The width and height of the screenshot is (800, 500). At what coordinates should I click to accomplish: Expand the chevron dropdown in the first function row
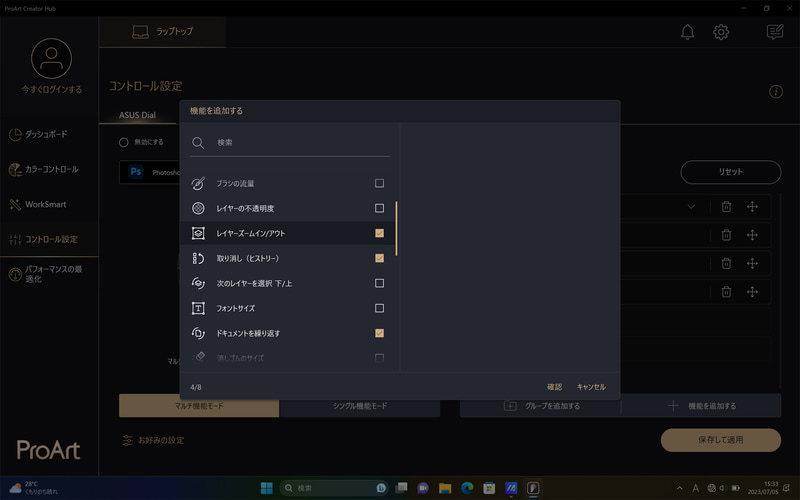click(x=691, y=207)
